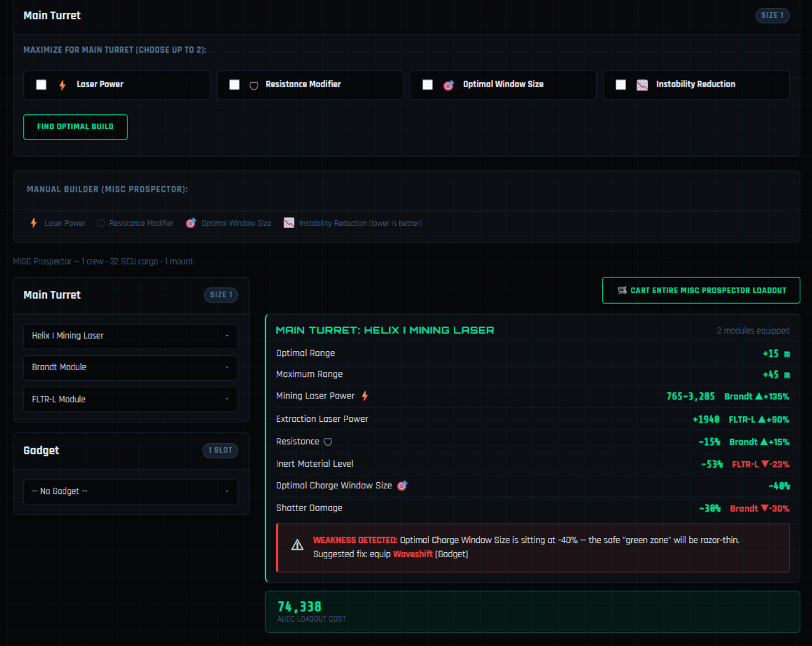This screenshot has height=646, width=812.
Task: Click the Brandt -30% Shatter Damage modifier
Action: coord(759,509)
